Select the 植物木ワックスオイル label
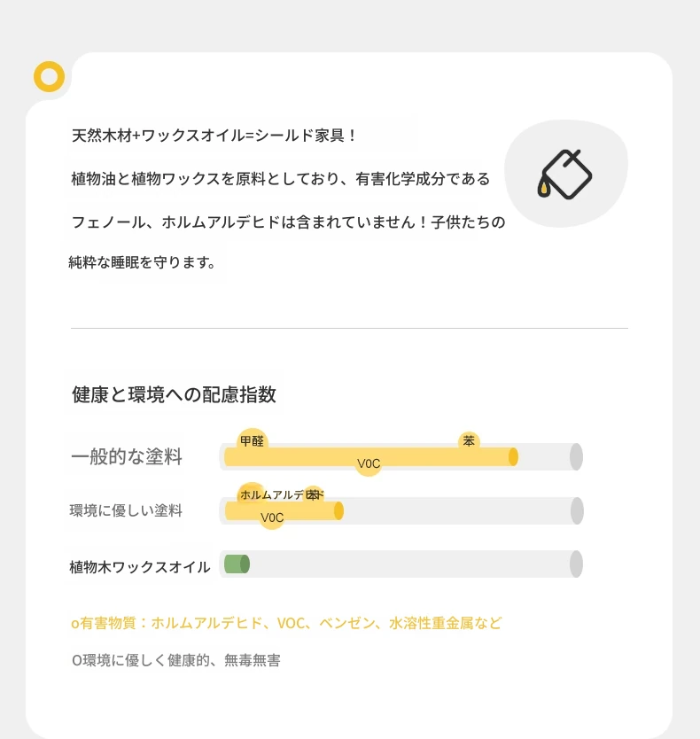This screenshot has height=739, width=700. 139,566
